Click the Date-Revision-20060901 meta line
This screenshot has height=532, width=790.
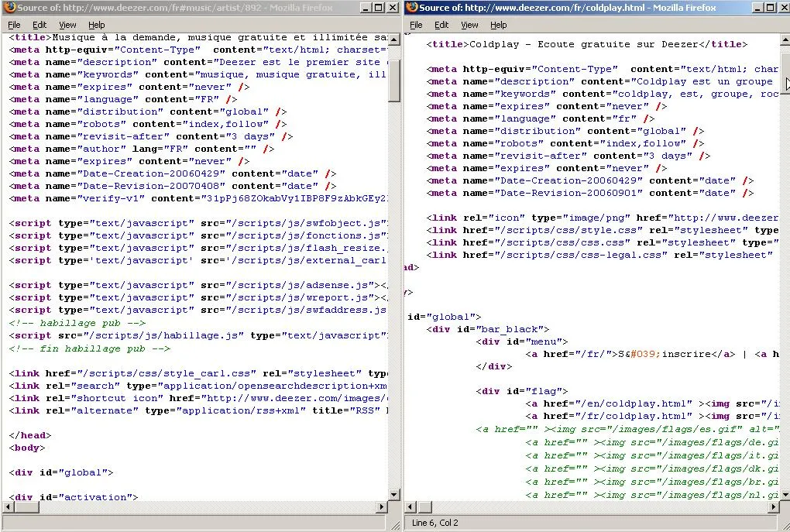click(590, 193)
